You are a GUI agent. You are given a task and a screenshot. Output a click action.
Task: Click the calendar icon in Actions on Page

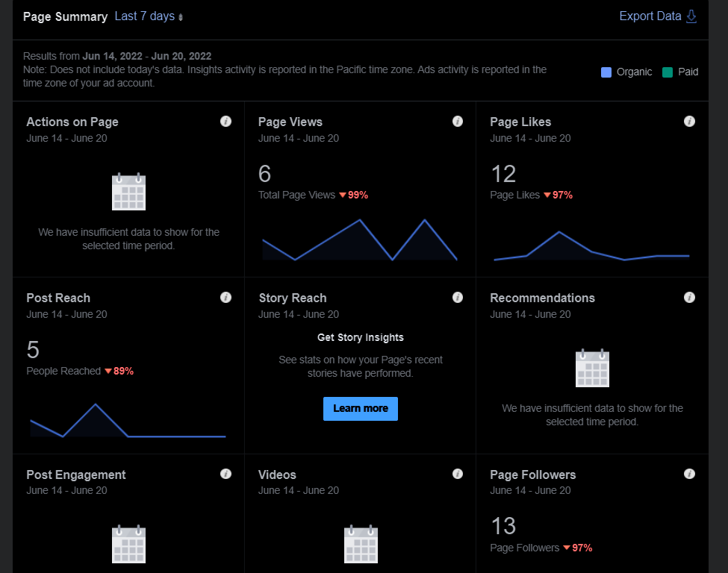(x=128, y=192)
